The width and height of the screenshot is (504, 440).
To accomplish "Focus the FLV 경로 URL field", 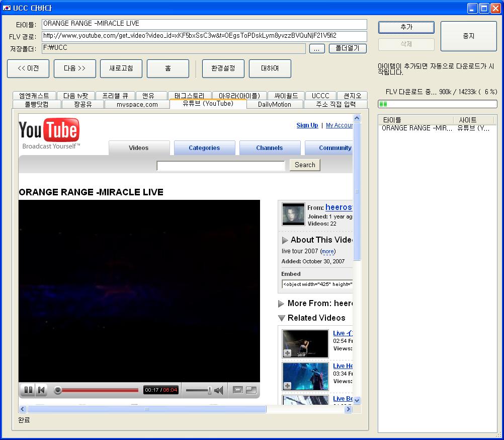I will pyautogui.click(x=204, y=36).
